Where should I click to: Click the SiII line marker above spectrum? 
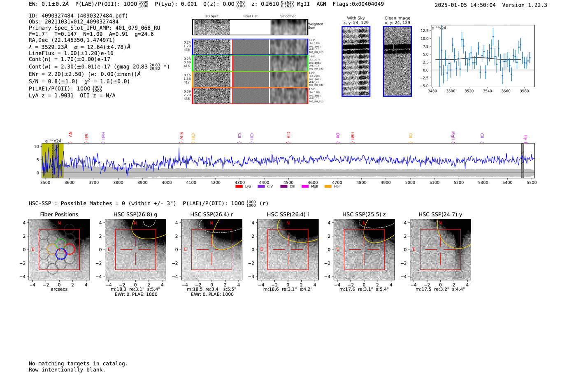86,137
